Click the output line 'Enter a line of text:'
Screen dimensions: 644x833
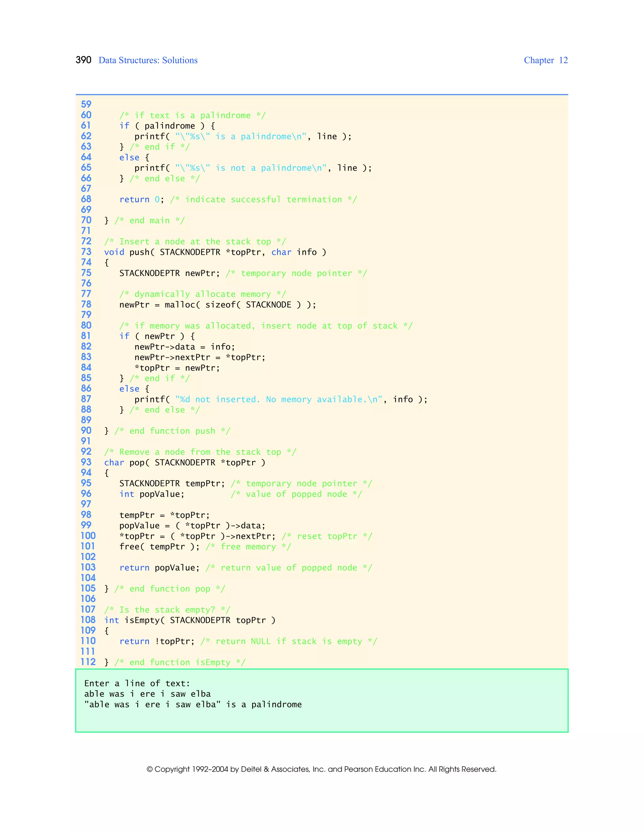137,683
